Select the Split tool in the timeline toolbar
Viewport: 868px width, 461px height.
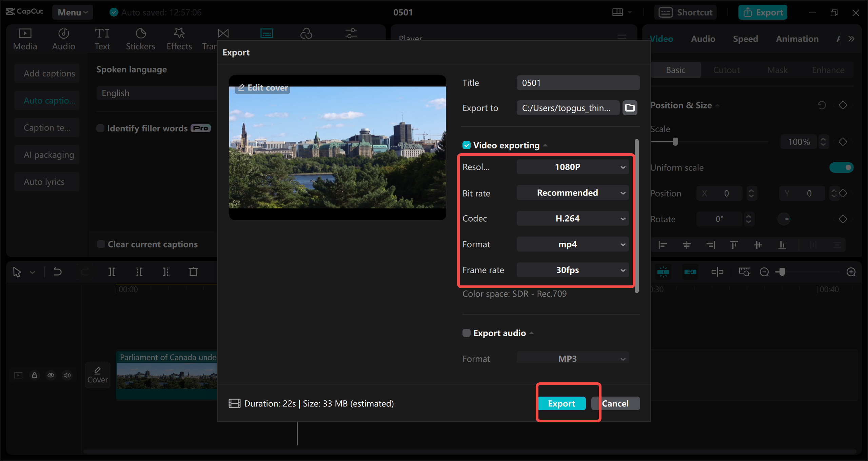pyautogui.click(x=112, y=272)
